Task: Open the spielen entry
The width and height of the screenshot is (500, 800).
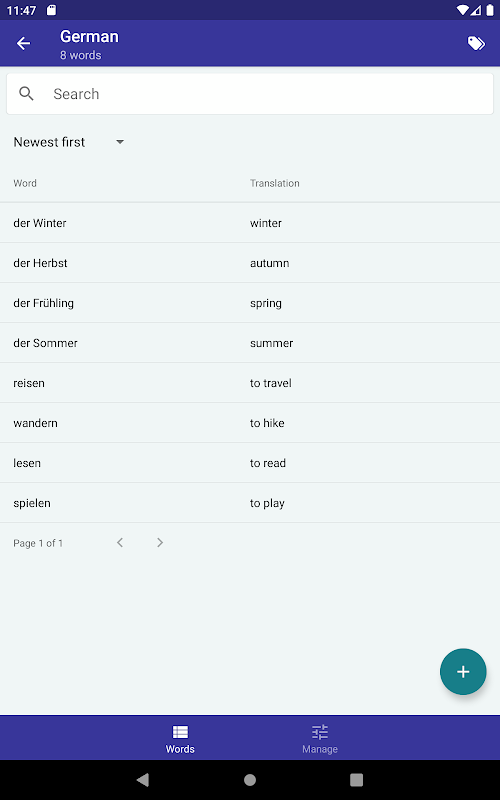Action: pyautogui.click(x=250, y=503)
